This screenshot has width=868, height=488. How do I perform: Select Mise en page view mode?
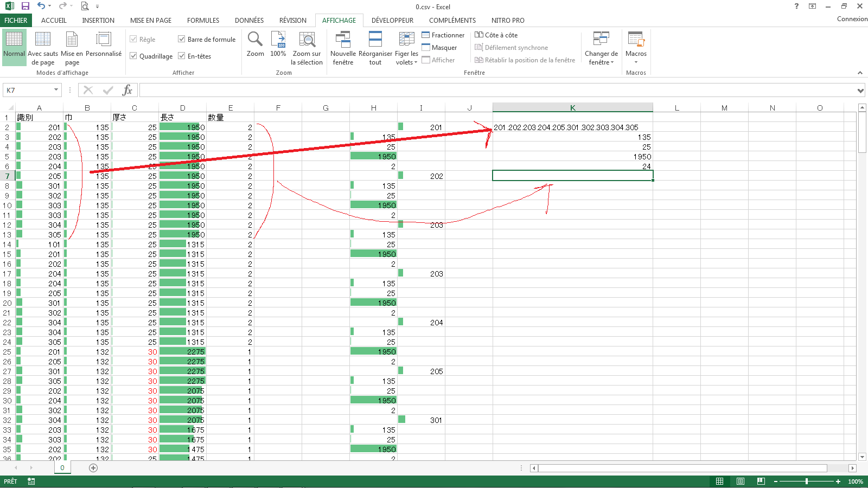pos(72,40)
